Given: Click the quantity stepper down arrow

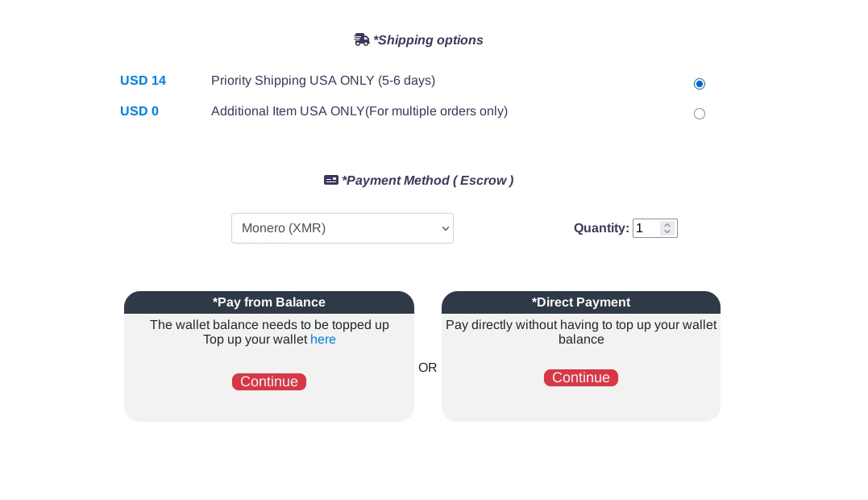Looking at the screenshot, I should pyautogui.click(x=667, y=232).
